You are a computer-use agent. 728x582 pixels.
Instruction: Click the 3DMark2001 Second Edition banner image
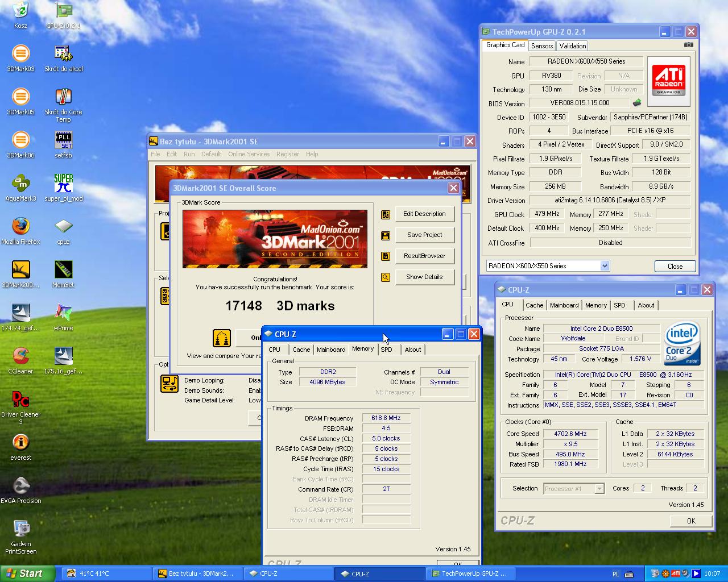click(275, 239)
